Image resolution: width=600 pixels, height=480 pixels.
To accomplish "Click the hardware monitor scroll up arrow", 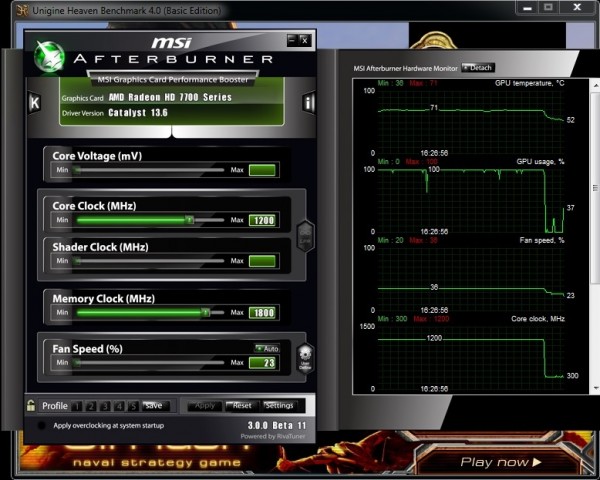I will (x=596, y=85).
